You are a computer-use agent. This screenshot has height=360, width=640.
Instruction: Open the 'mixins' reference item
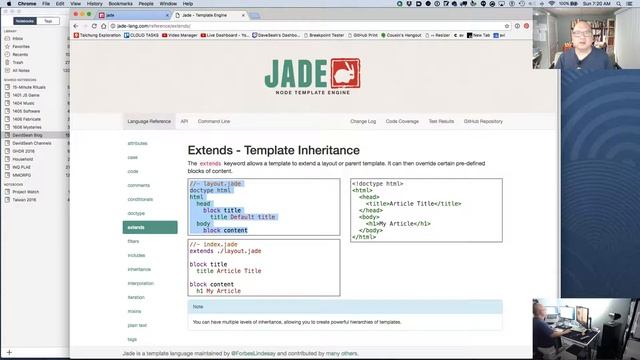[134, 311]
